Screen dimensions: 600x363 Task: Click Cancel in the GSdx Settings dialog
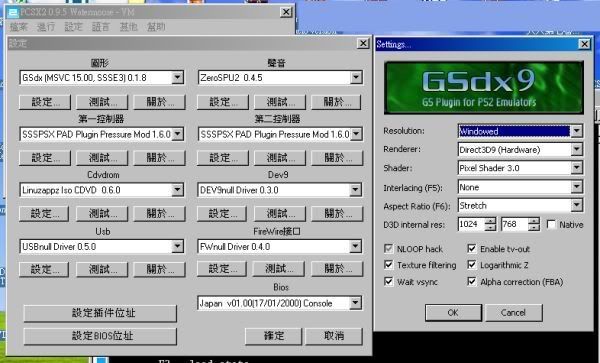(x=514, y=313)
